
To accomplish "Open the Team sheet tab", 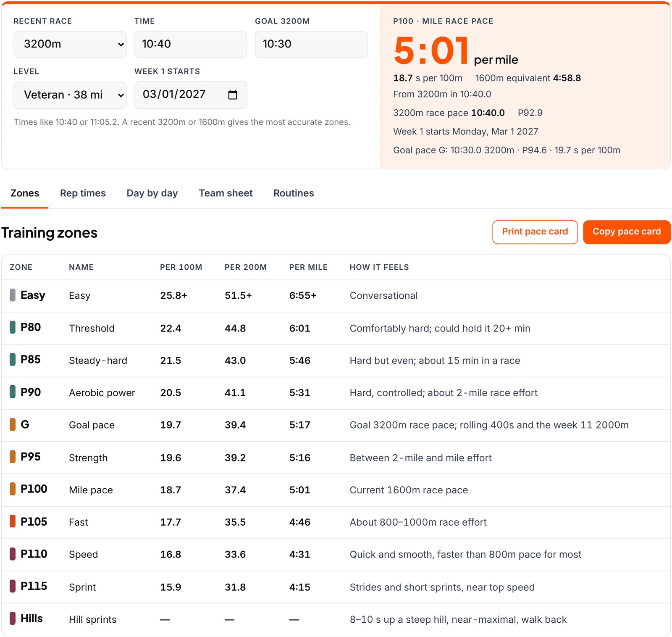I will (226, 193).
